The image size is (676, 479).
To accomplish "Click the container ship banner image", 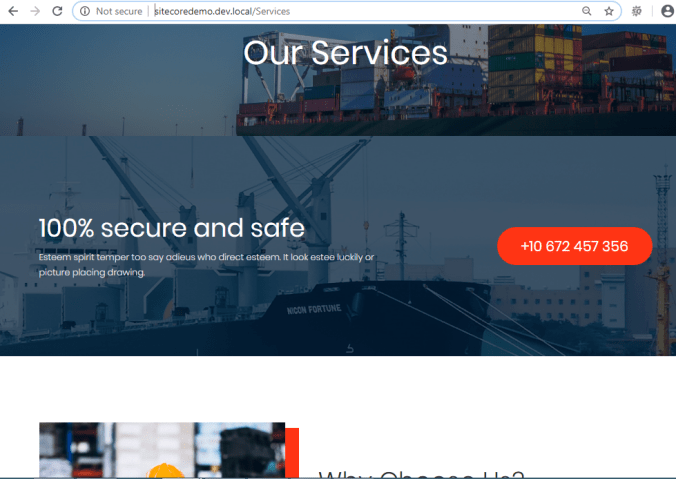I will coord(338,80).
